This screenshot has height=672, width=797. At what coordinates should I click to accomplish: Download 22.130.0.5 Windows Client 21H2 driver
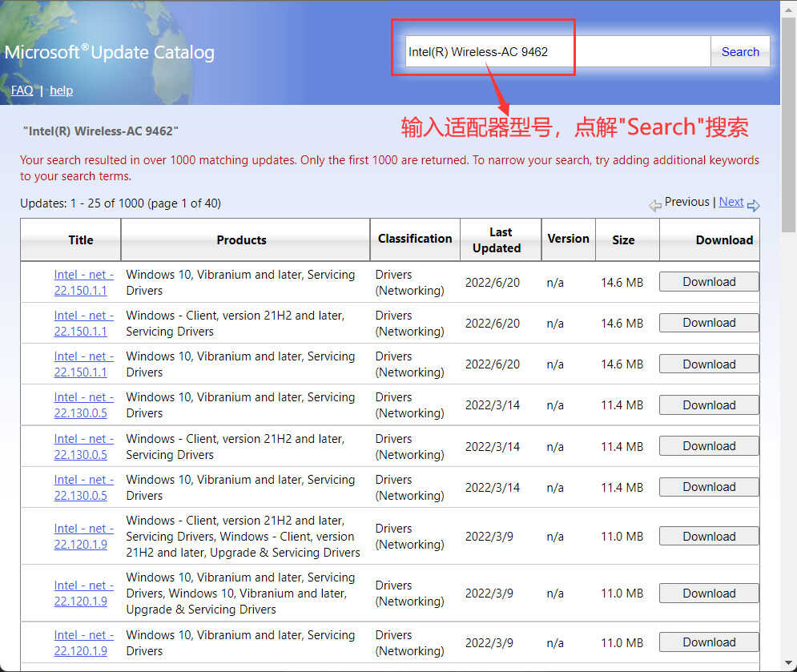709,446
